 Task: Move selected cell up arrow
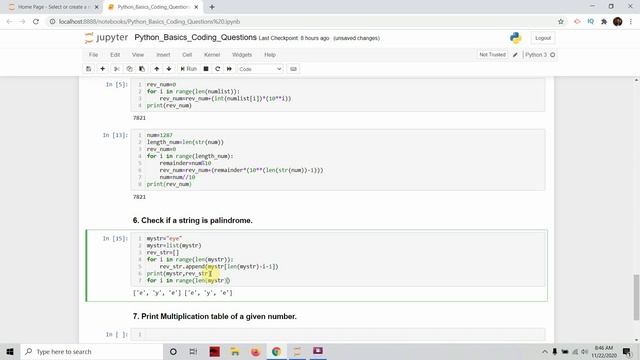(156, 69)
